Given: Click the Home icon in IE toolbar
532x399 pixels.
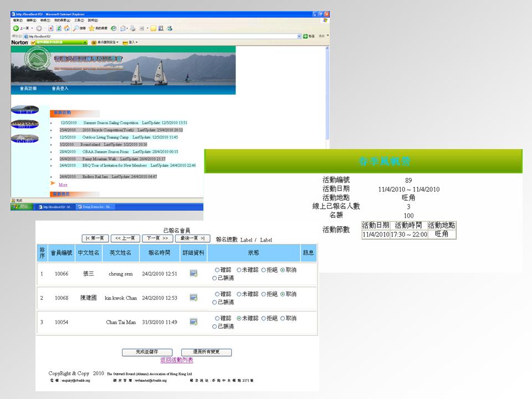Looking at the screenshot, I should 66,28.
